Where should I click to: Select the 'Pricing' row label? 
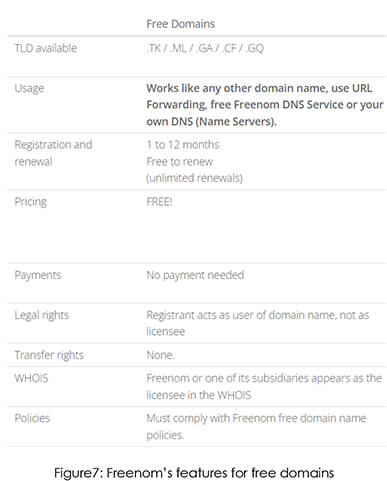[31, 202]
